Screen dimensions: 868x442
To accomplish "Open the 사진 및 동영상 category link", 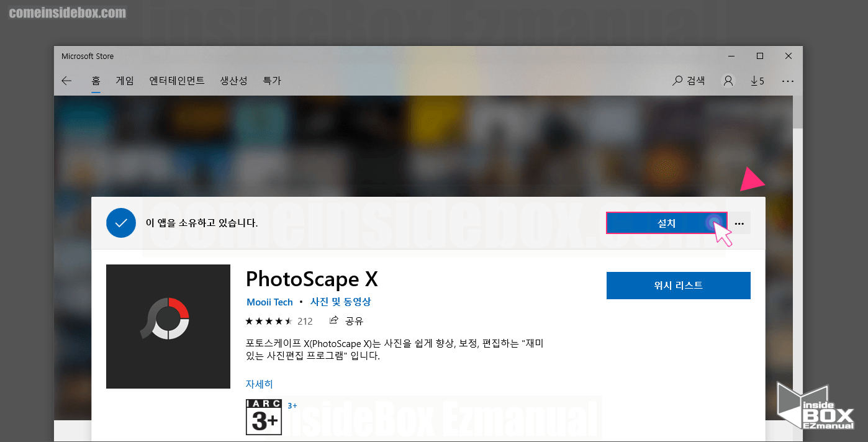I will (x=340, y=302).
